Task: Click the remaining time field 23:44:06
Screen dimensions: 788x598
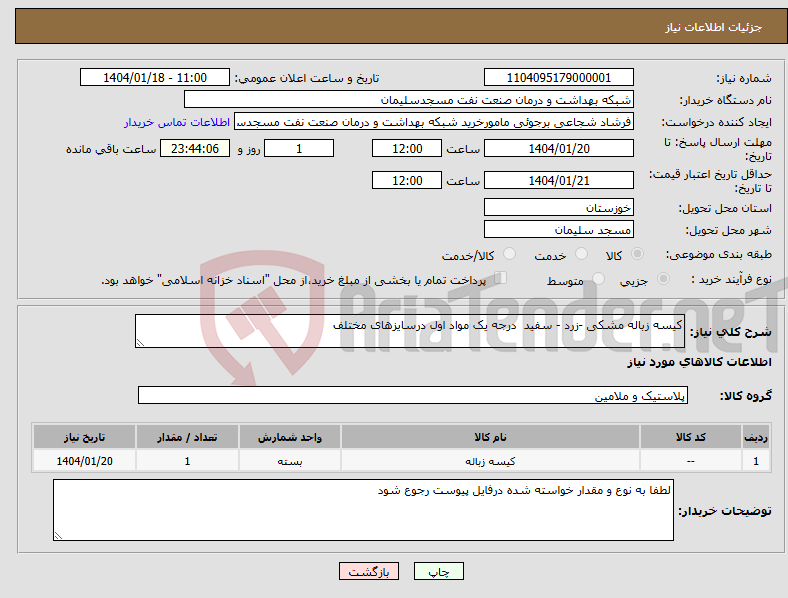Action: (x=195, y=148)
